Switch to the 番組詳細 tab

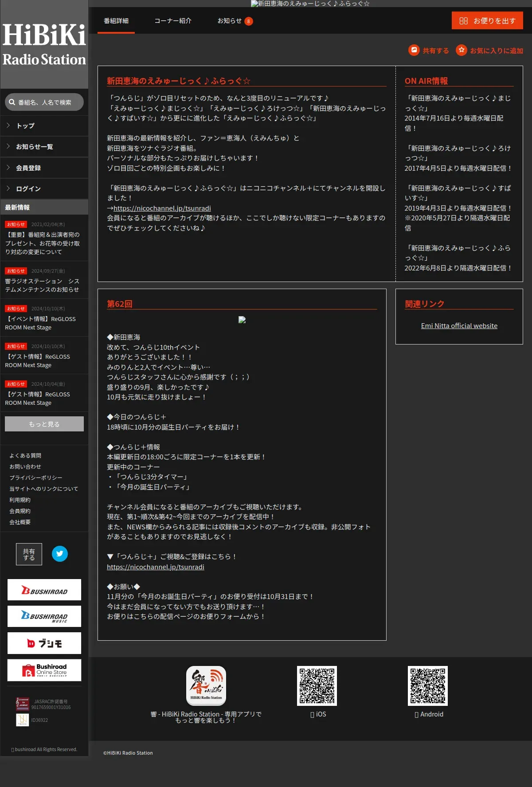(116, 21)
